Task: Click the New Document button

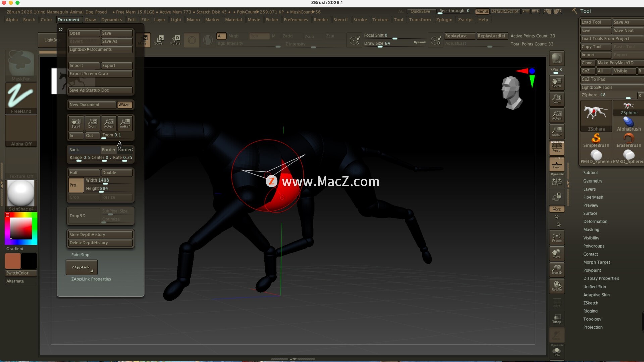Action: (92, 105)
